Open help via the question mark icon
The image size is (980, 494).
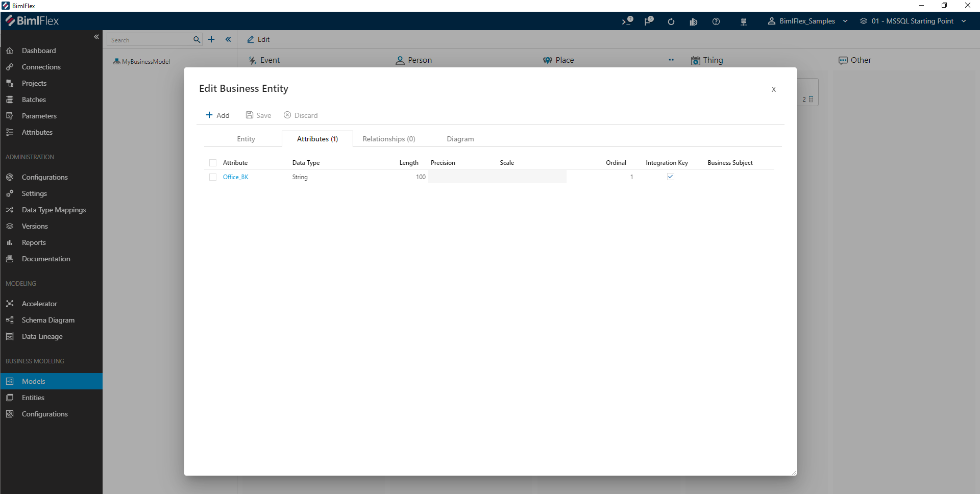tap(716, 21)
